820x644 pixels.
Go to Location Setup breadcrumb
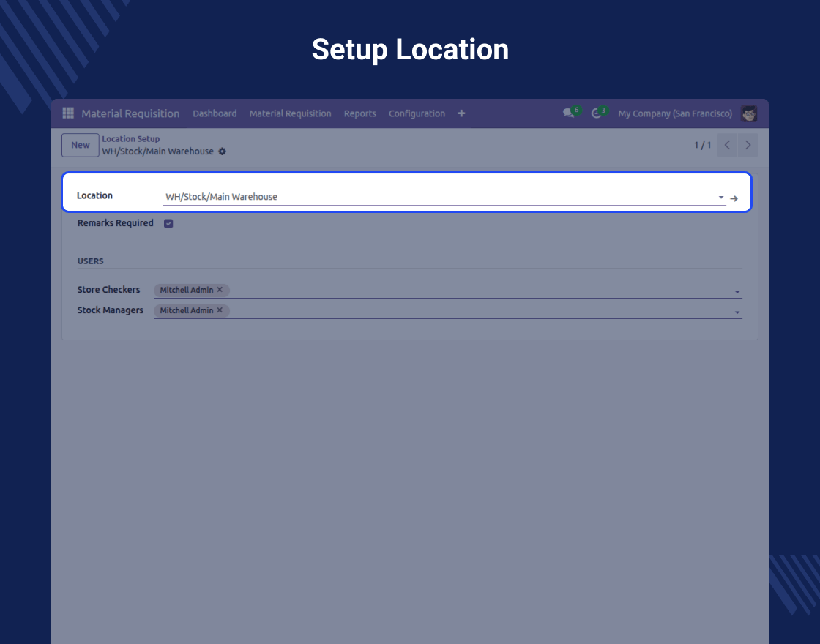130,139
